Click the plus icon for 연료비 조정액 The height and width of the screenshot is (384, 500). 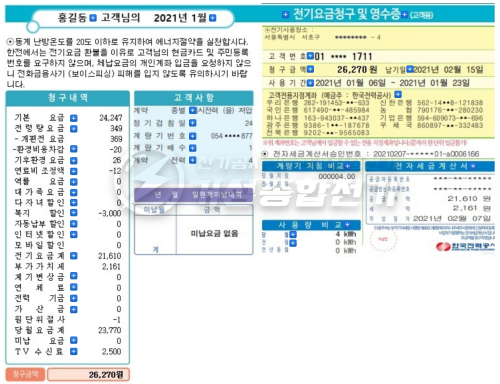click(x=74, y=171)
